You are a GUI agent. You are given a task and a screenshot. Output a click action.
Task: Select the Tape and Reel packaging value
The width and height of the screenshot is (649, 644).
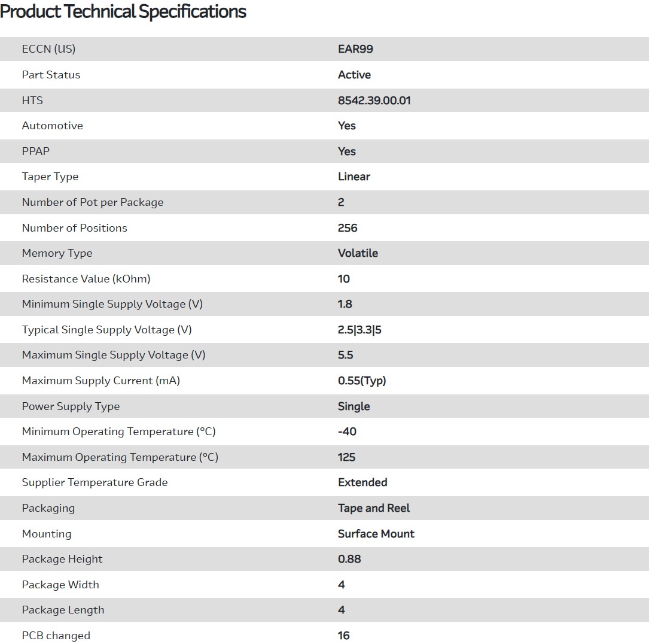click(x=374, y=508)
